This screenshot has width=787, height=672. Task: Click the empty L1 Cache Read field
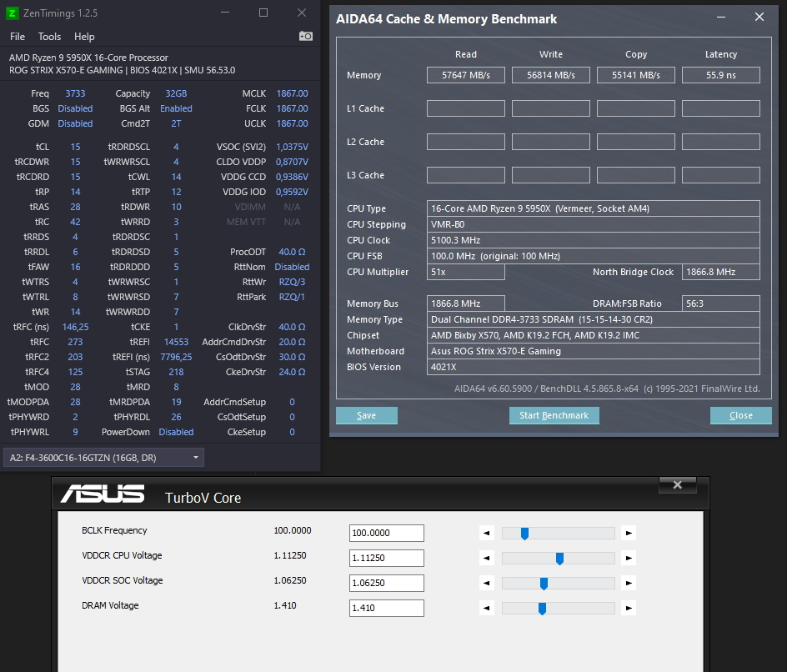[x=466, y=108]
